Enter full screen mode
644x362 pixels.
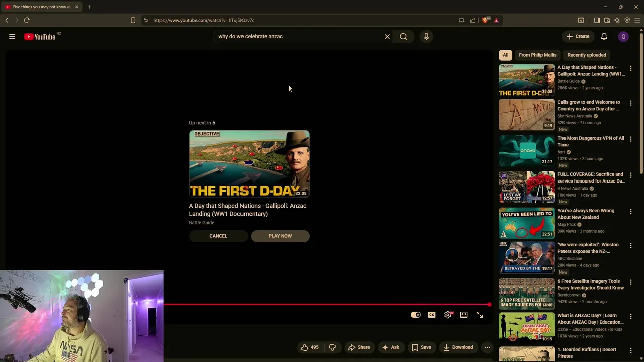tap(480, 315)
